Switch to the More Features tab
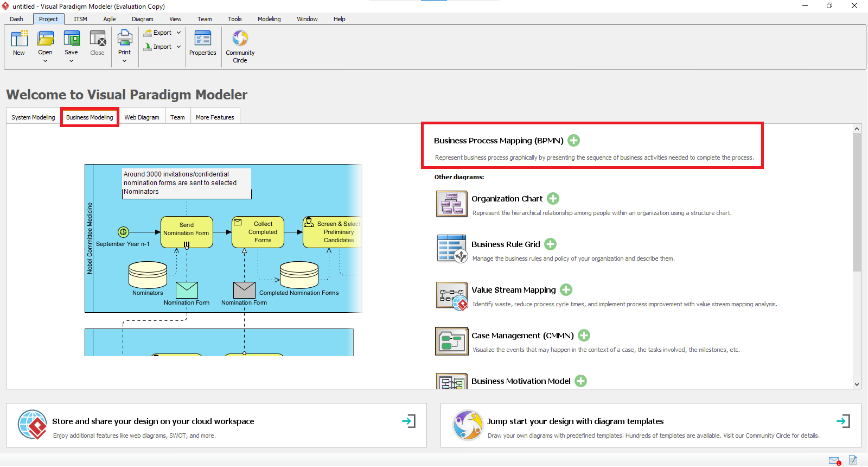Screen dimensions: 868x467 (215, 117)
